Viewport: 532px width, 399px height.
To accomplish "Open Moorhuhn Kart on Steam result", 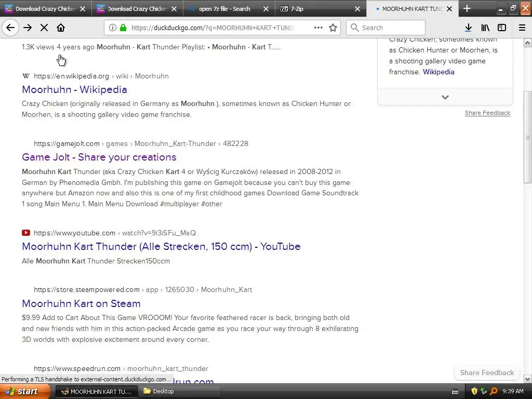I will point(81,303).
